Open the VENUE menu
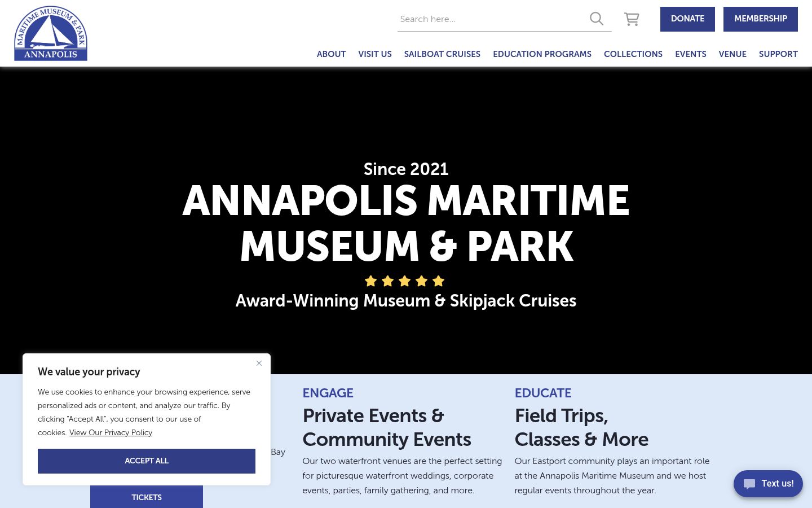812x508 pixels. tap(732, 54)
